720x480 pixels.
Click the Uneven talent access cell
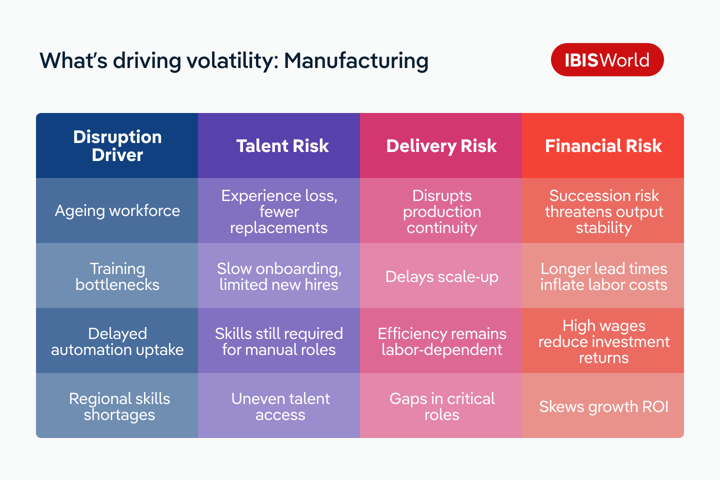click(279, 406)
